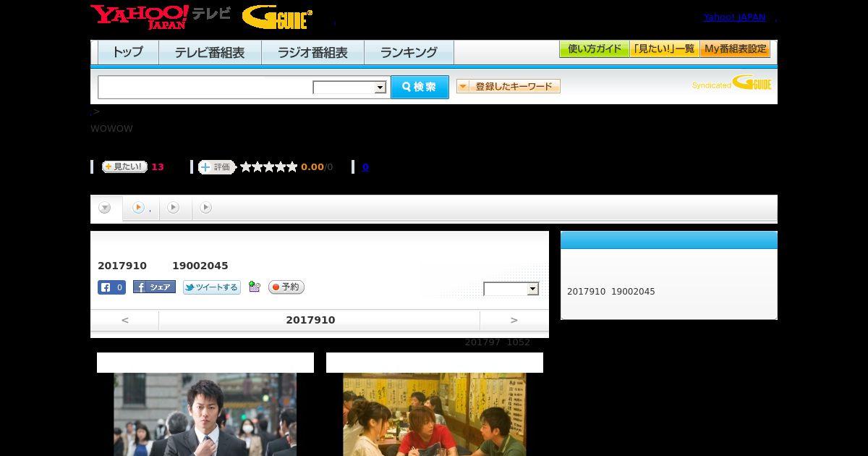Screen dimensions: 868x456
Task: Go to next date with > arrow
Action: (x=514, y=320)
